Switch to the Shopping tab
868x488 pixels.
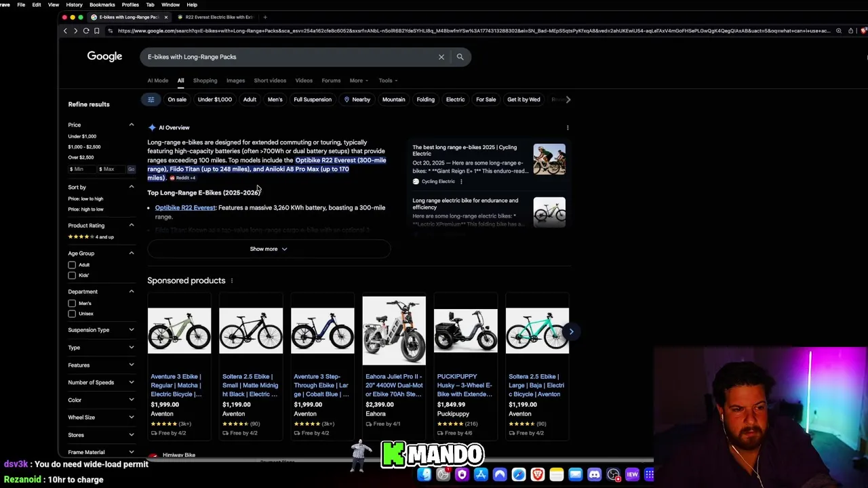point(205,81)
